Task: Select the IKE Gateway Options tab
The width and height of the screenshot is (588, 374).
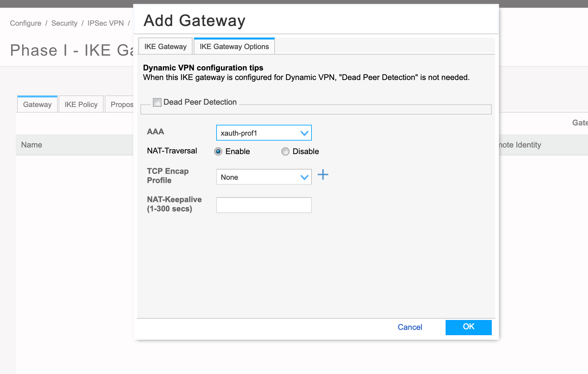Action: pos(234,46)
